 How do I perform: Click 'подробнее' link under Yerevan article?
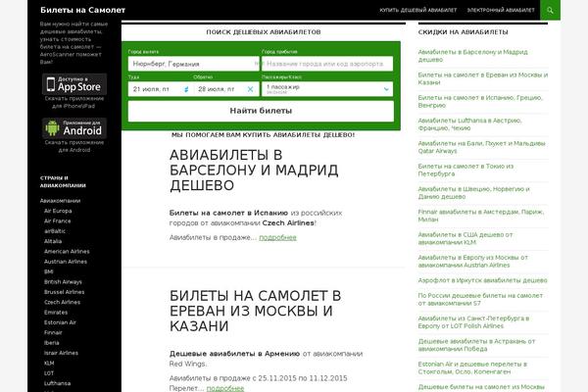tap(225, 388)
